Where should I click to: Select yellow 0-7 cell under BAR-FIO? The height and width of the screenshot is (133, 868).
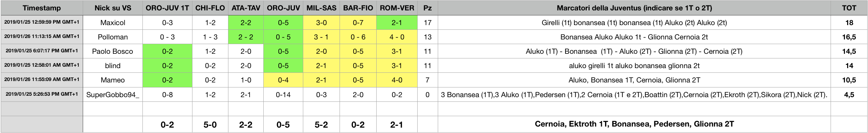pos(358,23)
